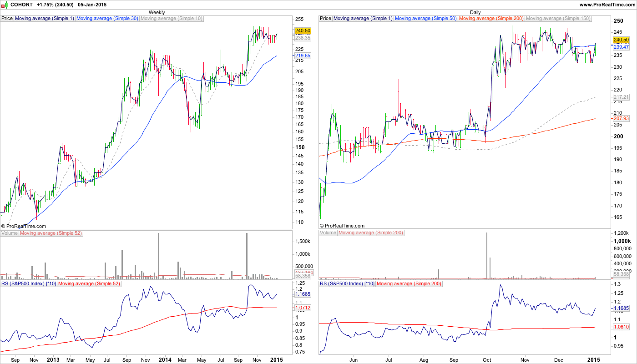This screenshot has width=637, height=364.
Task: Click the 207.93 moving average tag
Action: (621, 119)
